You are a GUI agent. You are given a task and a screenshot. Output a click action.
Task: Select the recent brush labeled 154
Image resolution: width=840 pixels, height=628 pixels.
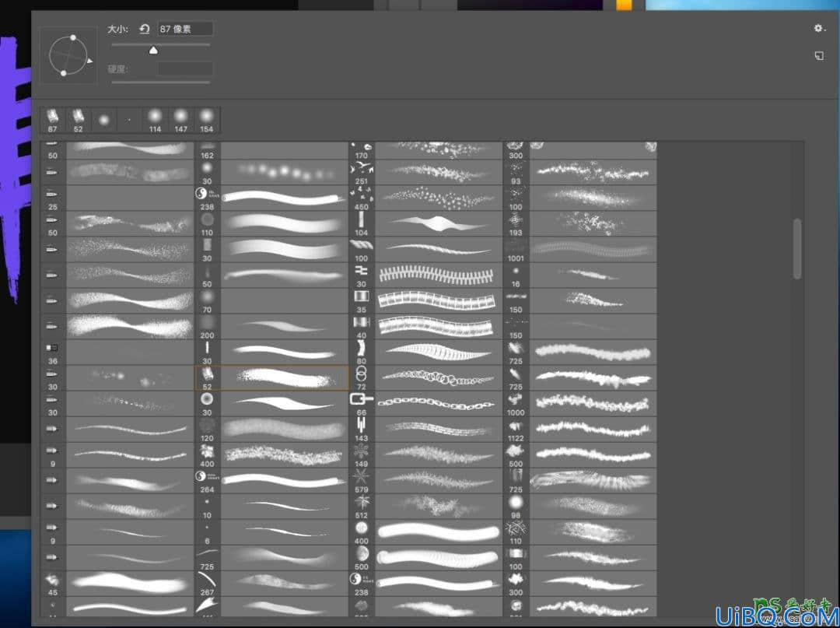coord(207,121)
